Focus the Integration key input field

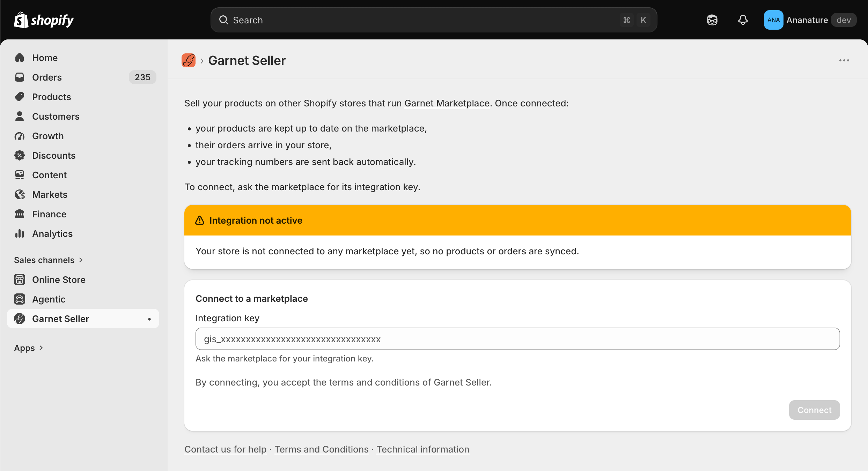517,339
